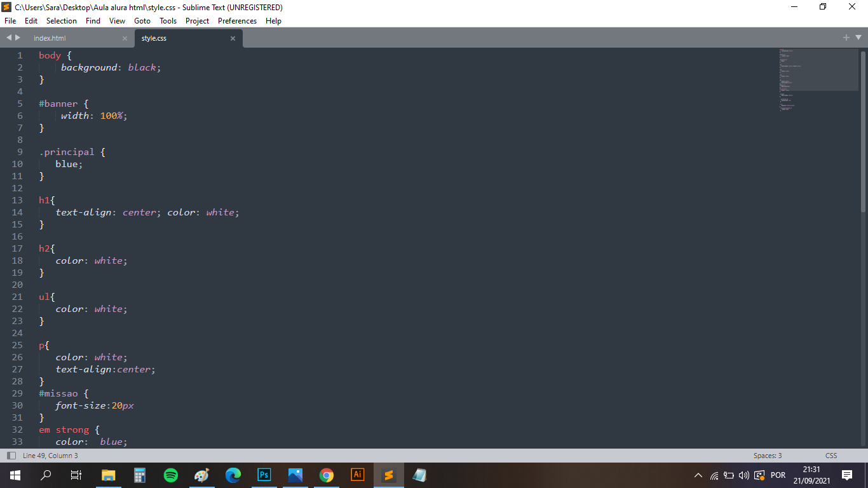Open Photoshop from the taskbar

(x=264, y=475)
